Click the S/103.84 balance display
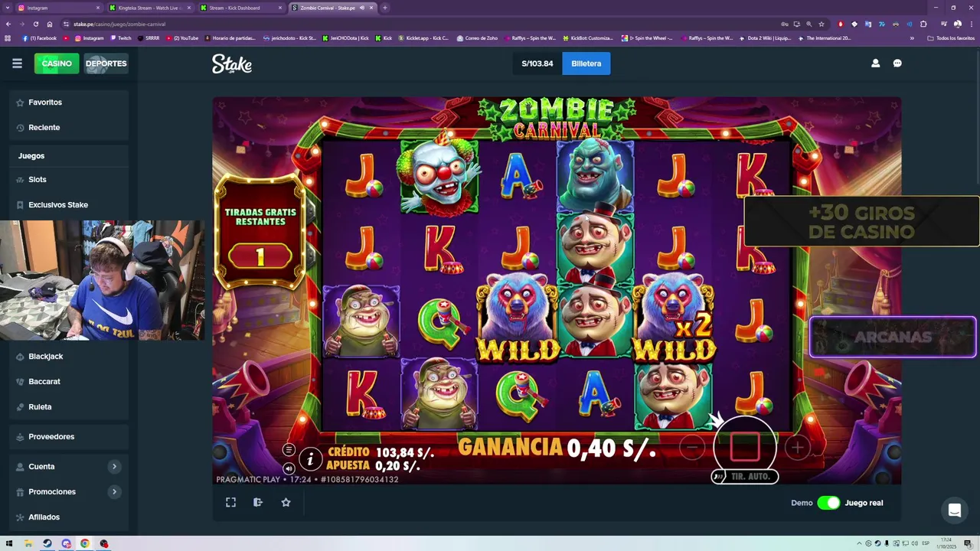 click(537, 64)
